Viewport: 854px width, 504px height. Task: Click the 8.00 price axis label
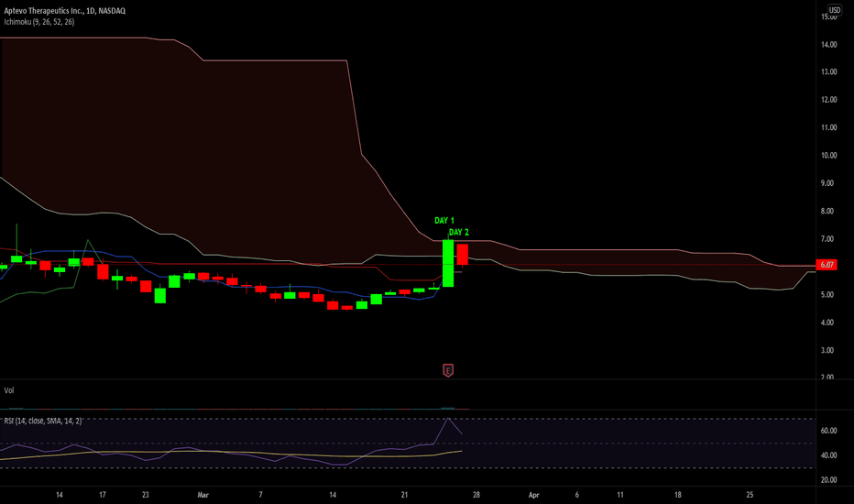click(827, 212)
